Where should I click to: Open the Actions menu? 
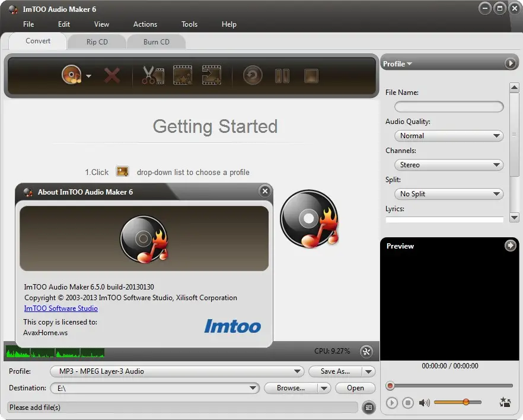coord(145,24)
